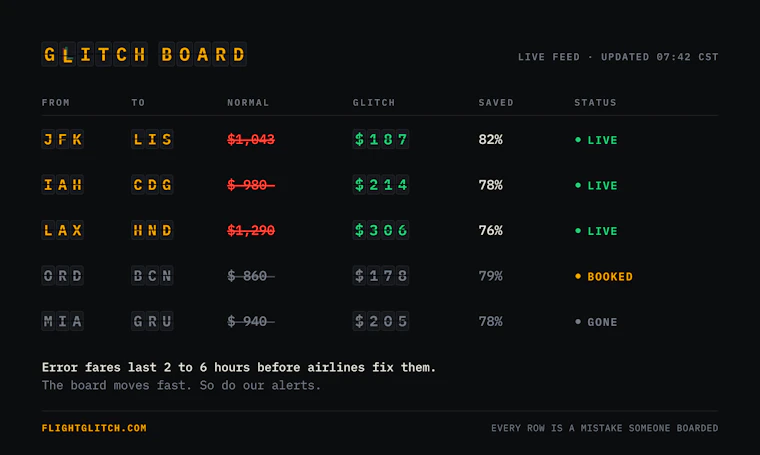Select the ORD origin code
The width and height of the screenshot is (760, 455).
click(x=63, y=276)
